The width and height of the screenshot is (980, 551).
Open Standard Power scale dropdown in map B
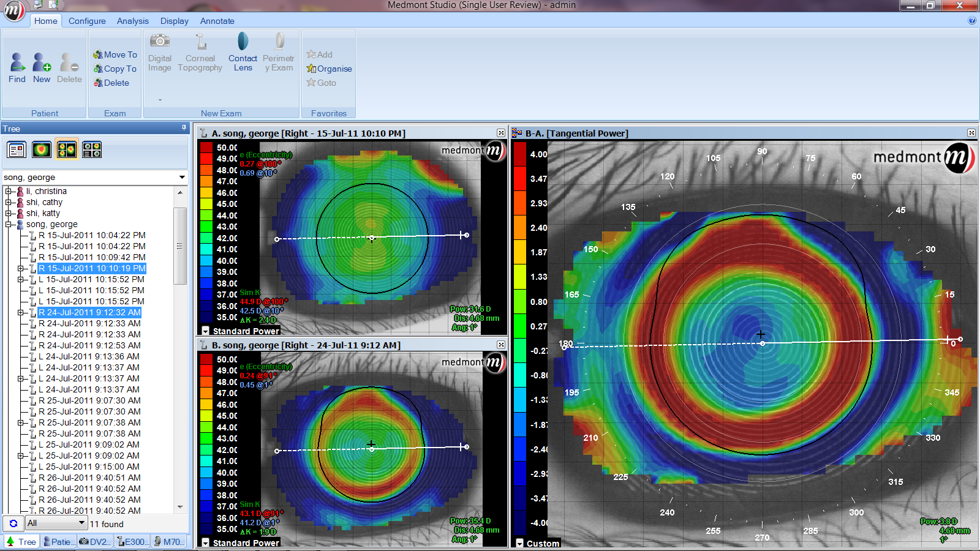pyautogui.click(x=206, y=542)
